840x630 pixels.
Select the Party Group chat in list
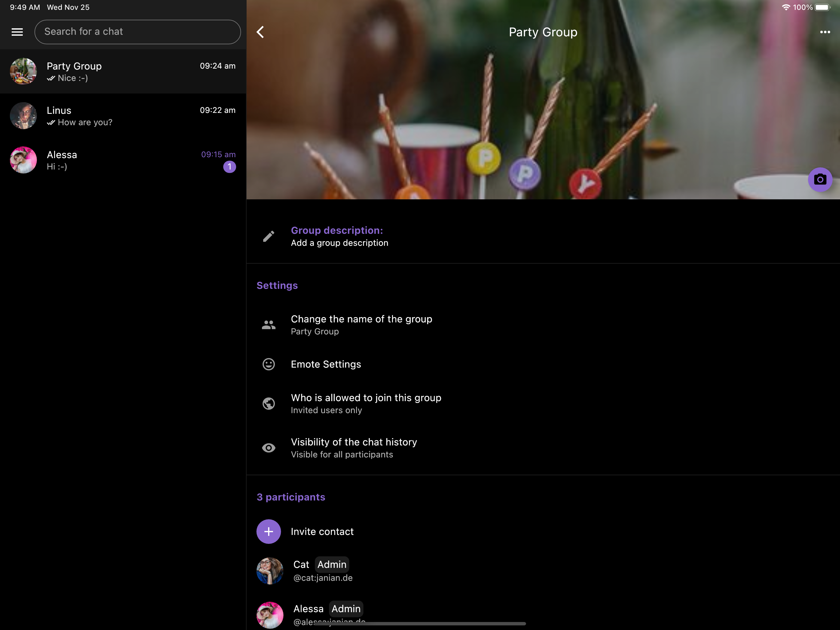click(x=123, y=71)
